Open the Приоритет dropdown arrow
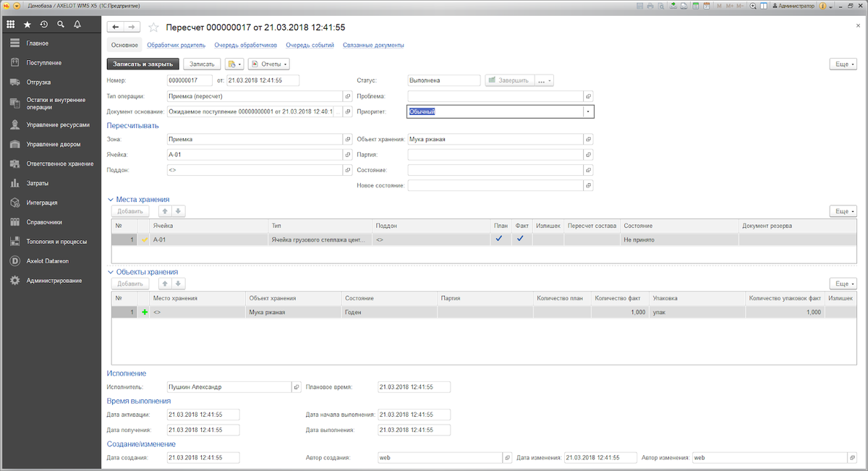Screen dimensions: 868x471 [588, 111]
